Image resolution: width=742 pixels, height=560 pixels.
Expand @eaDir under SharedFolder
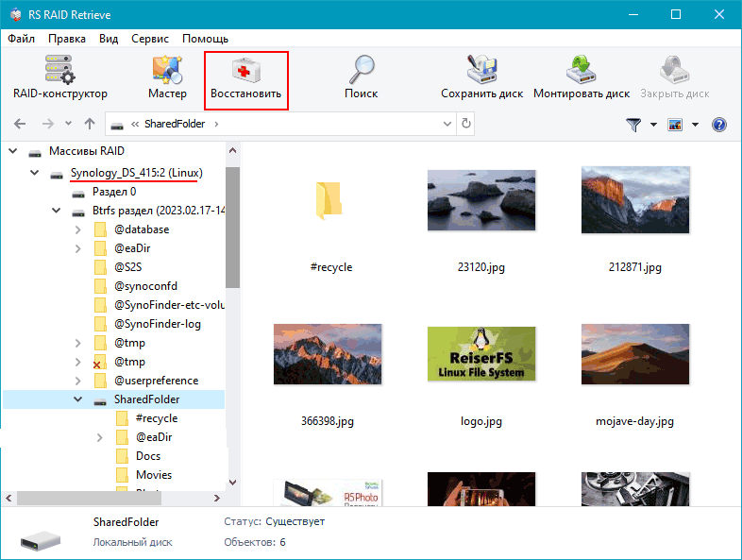coord(100,437)
